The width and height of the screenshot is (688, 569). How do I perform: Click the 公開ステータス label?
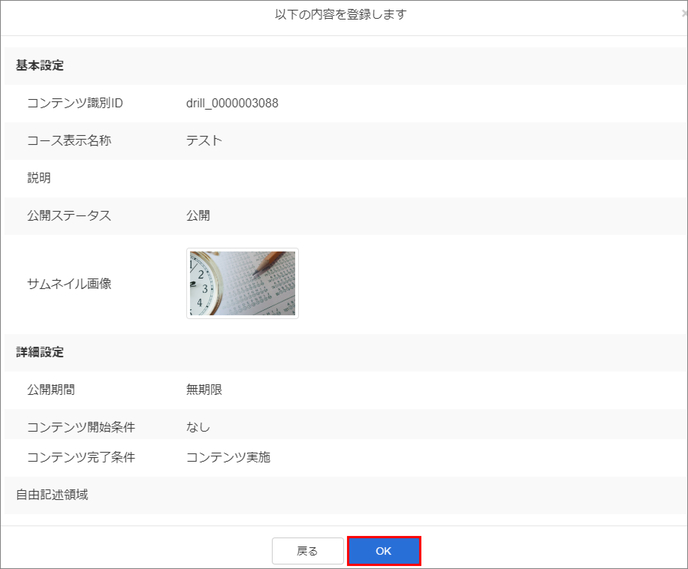(x=69, y=215)
